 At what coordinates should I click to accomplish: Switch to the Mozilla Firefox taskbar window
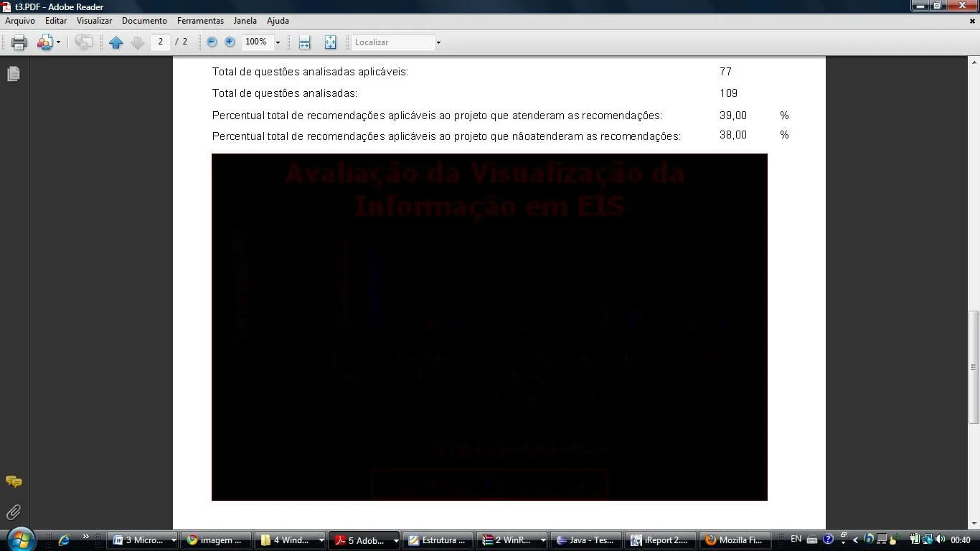(x=735, y=540)
